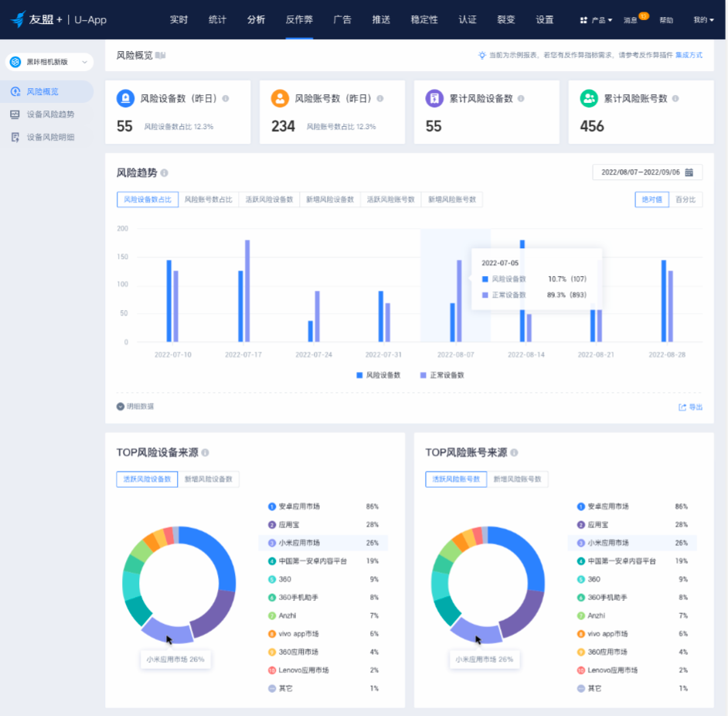Toggle 正常设备数 legend below the chart
728x716 pixels.
point(442,376)
